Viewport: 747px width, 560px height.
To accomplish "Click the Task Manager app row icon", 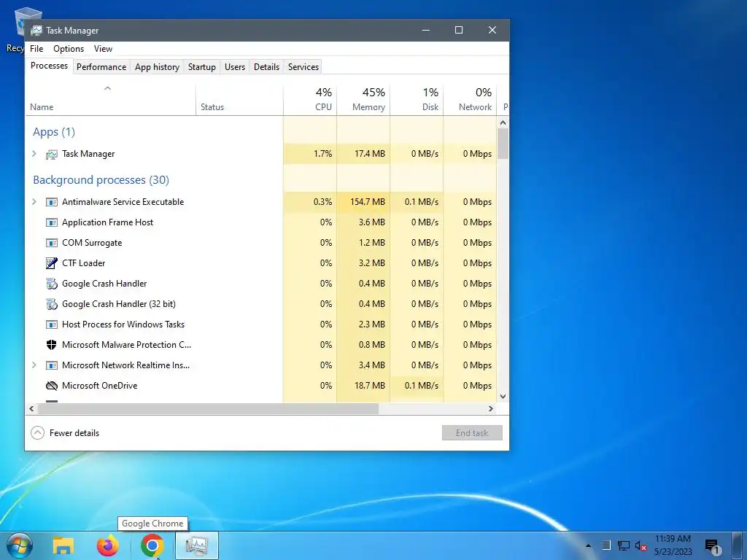I will pos(52,155).
